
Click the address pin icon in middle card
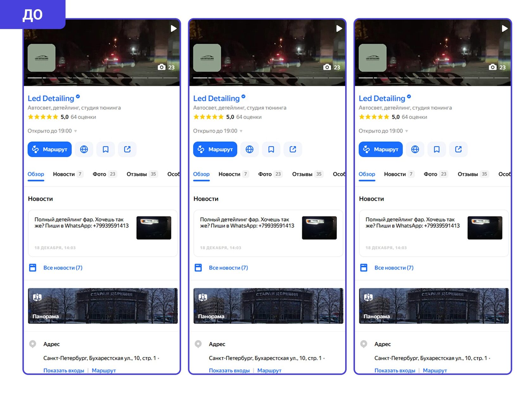[x=198, y=344]
